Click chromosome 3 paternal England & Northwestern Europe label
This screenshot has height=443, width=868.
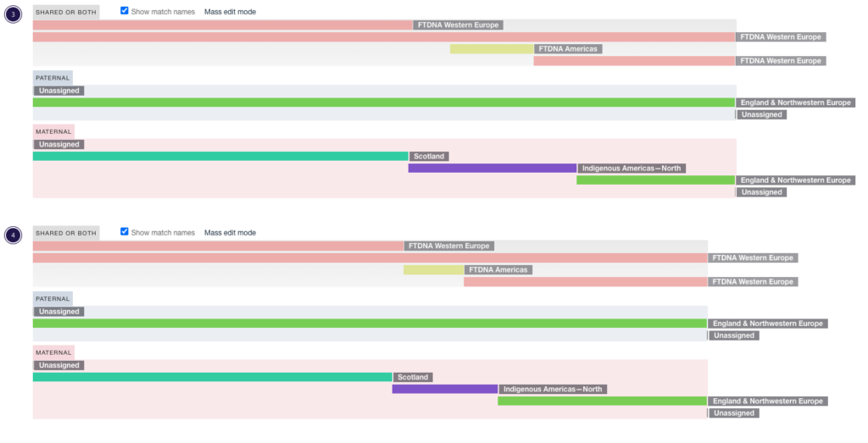(795, 102)
